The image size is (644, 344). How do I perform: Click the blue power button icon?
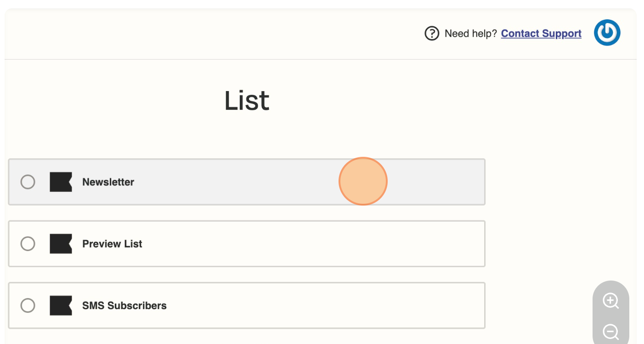click(607, 33)
